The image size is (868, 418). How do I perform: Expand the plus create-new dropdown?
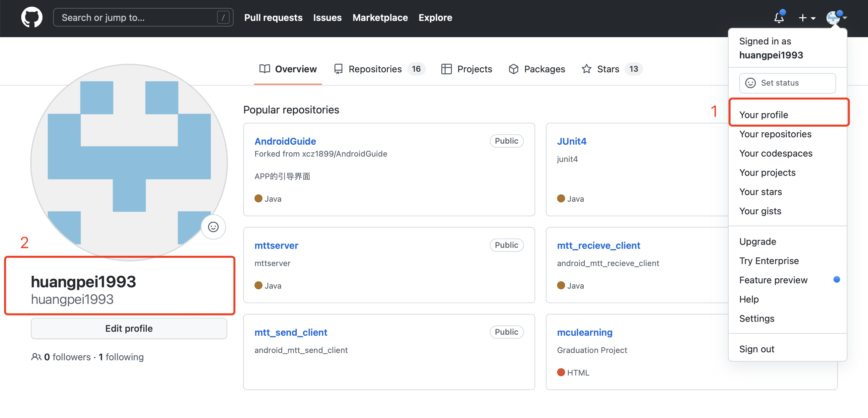click(x=807, y=18)
